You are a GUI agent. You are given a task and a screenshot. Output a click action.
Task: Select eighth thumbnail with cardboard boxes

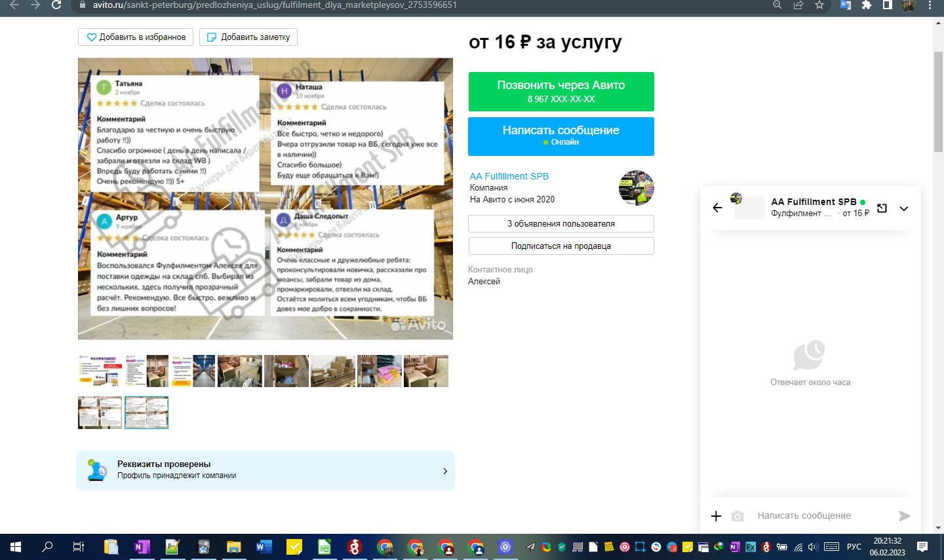point(426,371)
